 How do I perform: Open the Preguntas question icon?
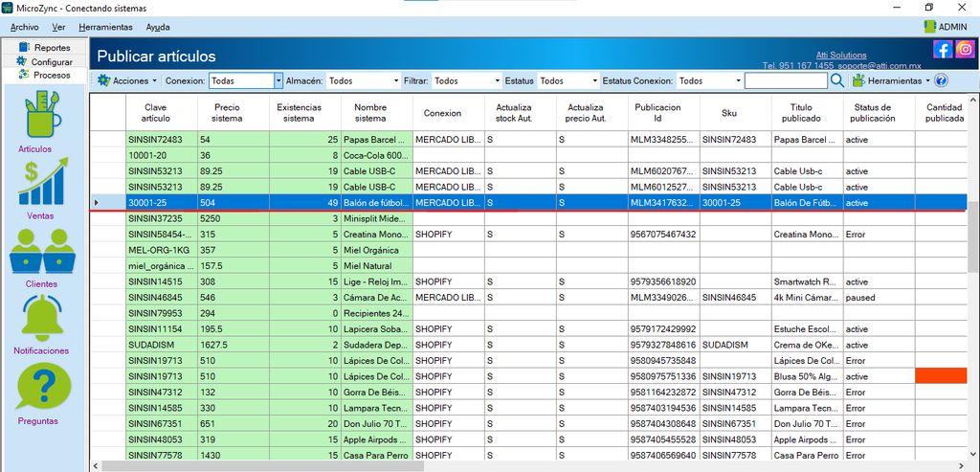click(43, 386)
